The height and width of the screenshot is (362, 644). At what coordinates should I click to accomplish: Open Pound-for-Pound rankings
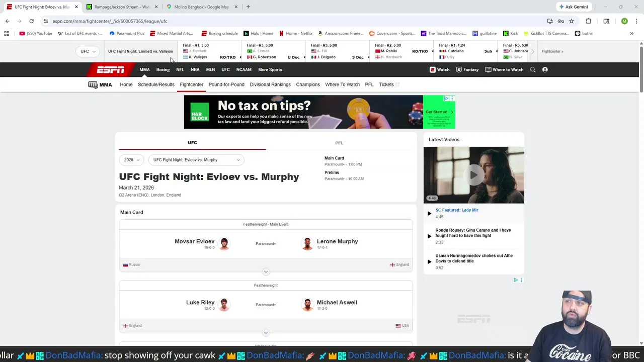pos(226,84)
